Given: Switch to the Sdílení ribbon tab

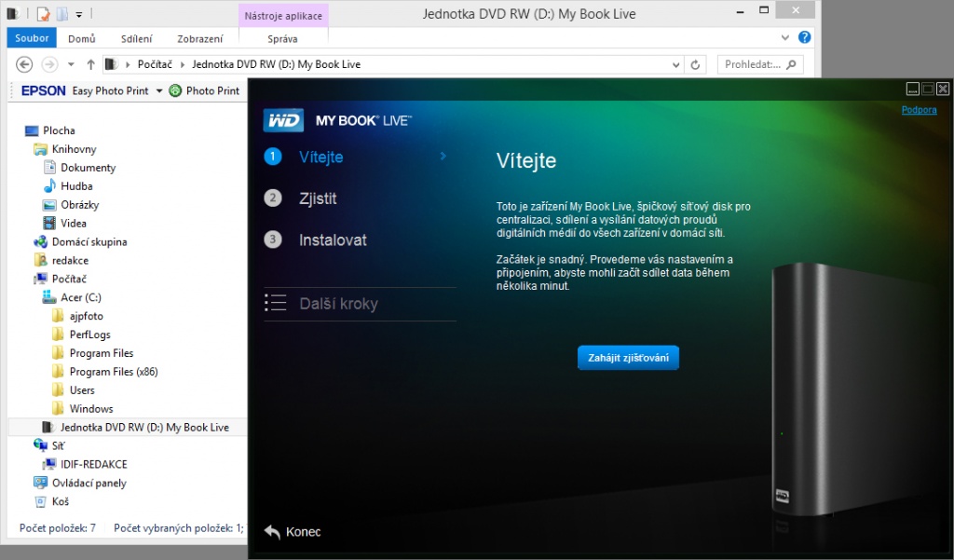Looking at the screenshot, I should point(136,38).
